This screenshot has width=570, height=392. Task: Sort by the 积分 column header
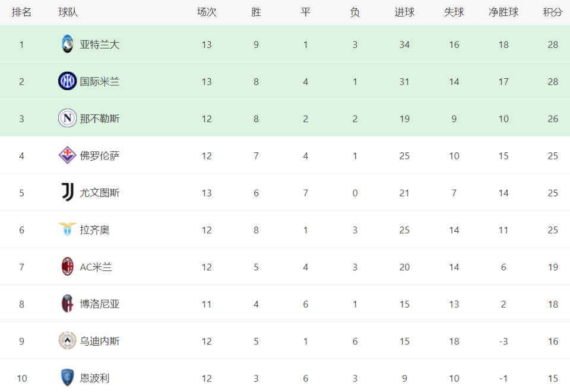pyautogui.click(x=553, y=12)
